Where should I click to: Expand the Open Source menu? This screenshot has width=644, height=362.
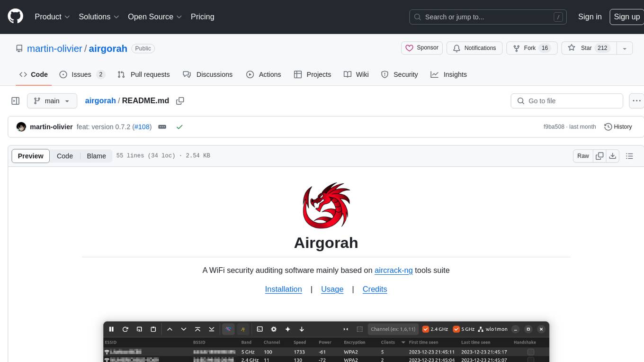[x=155, y=17]
